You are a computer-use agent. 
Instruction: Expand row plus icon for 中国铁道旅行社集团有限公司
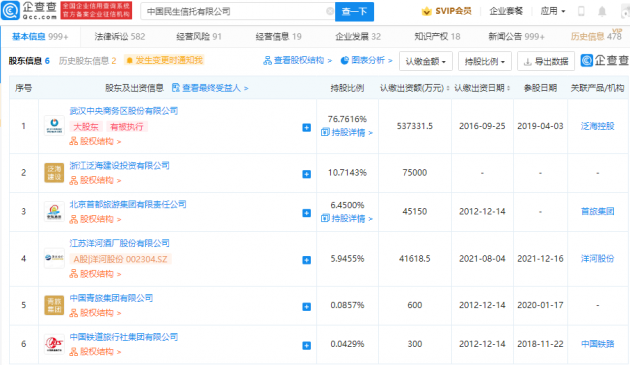click(307, 346)
